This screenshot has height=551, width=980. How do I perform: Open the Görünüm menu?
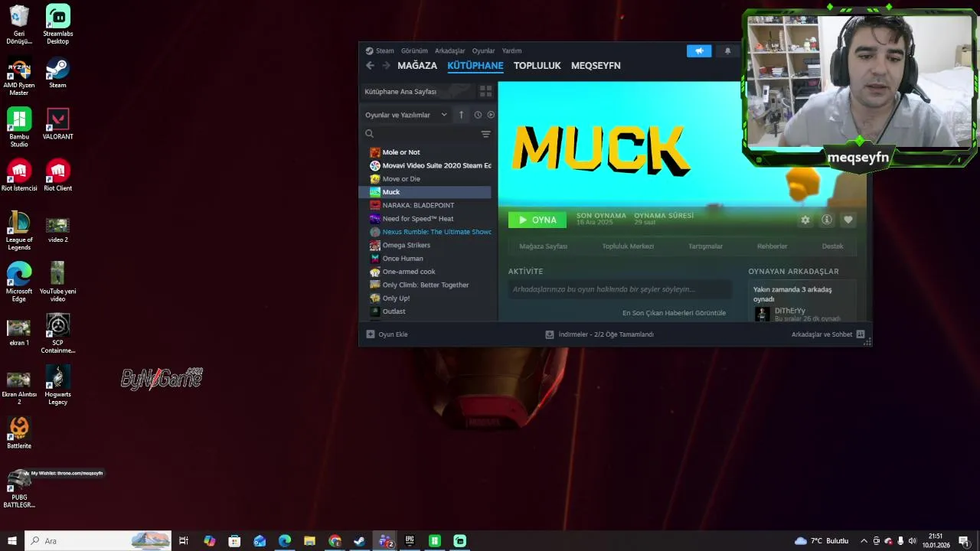pos(414,51)
